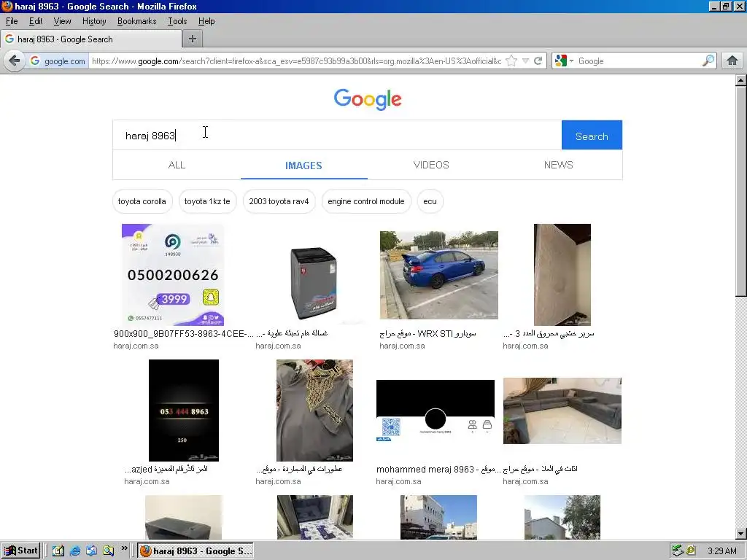Open the black 053 444 8963 image

tap(184, 410)
